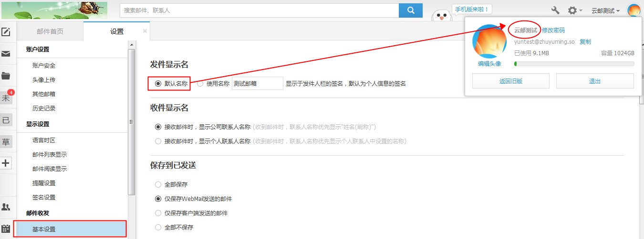Choose 接收邮件时，显示个人联系人名称 radio option
644x239 pixels.
pyautogui.click(x=158, y=141)
